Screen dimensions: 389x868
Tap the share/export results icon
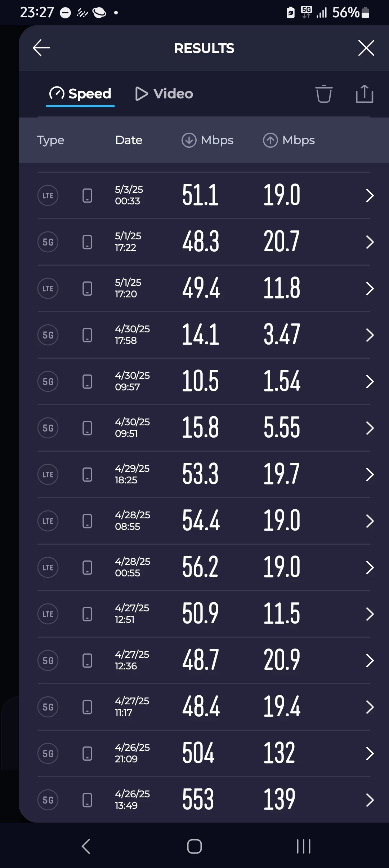(364, 94)
